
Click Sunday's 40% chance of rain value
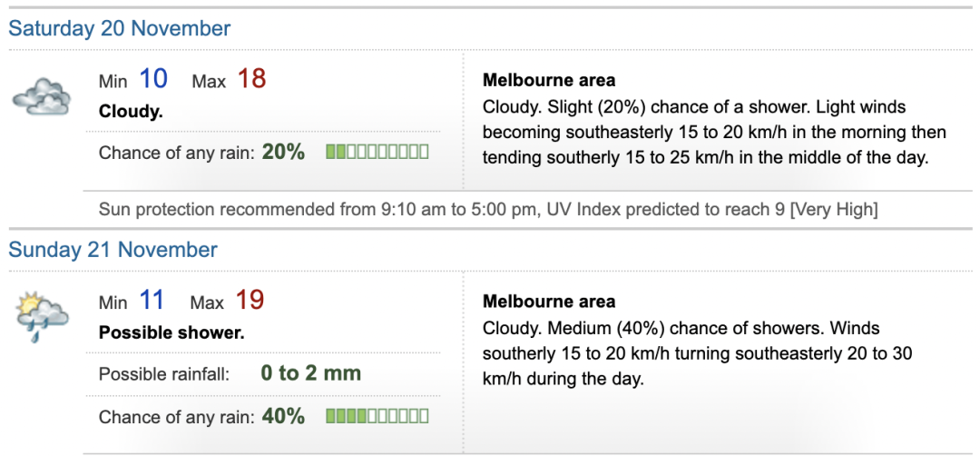283,416
